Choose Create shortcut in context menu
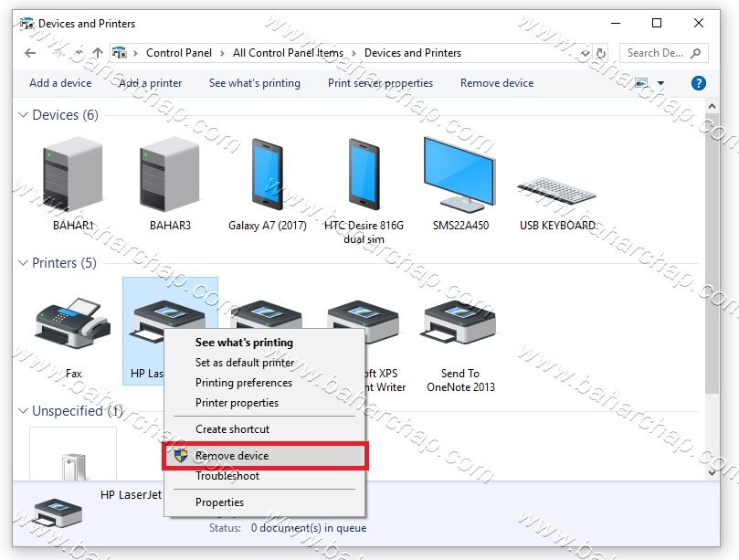 point(264,429)
